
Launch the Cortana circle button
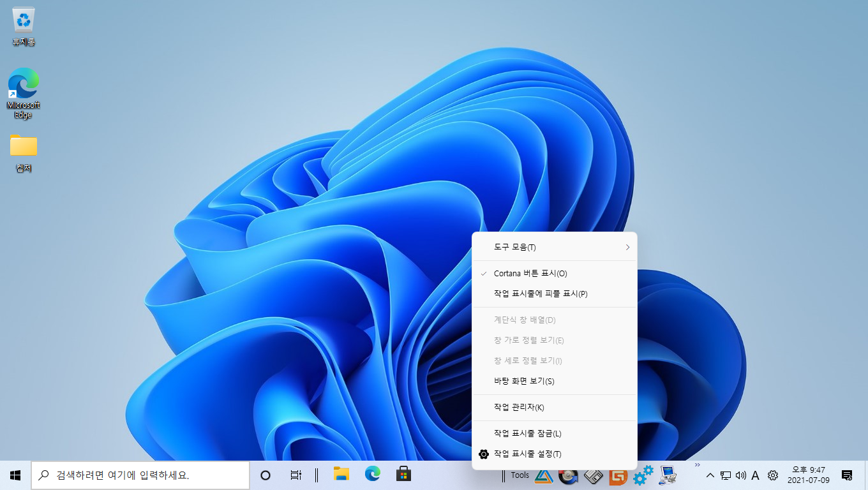(266, 475)
